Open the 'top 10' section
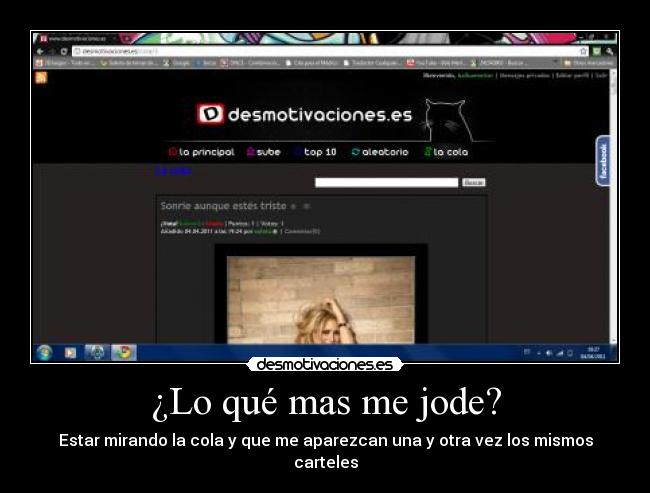Image resolution: width=650 pixels, height=493 pixels. (315, 152)
